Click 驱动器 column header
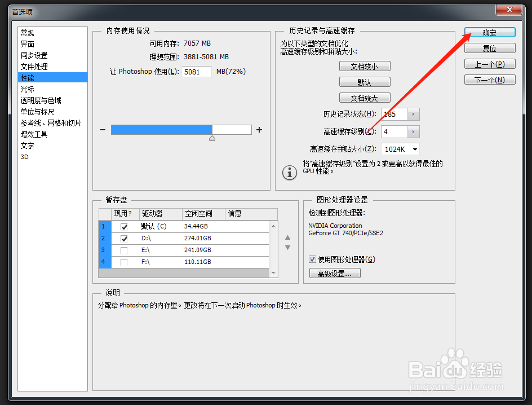Viewport: 532px width, 405px height. (161, 214)
